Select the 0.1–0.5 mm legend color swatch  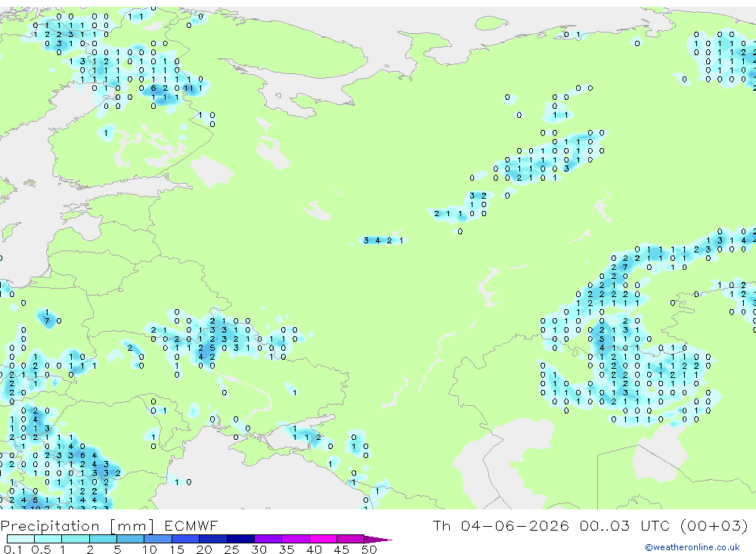[20, 539]
